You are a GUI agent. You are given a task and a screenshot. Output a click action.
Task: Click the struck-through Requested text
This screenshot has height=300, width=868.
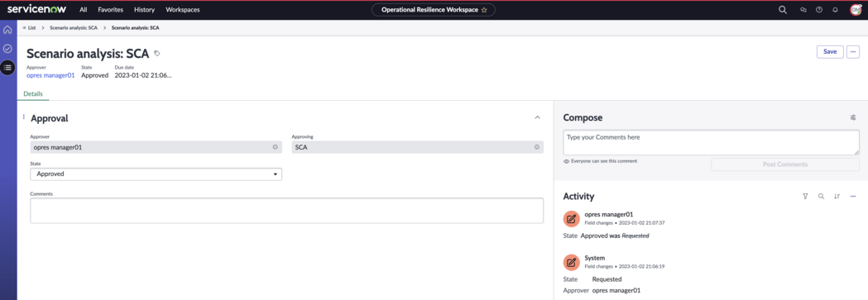pyautogui.click(x=635, y=236)
